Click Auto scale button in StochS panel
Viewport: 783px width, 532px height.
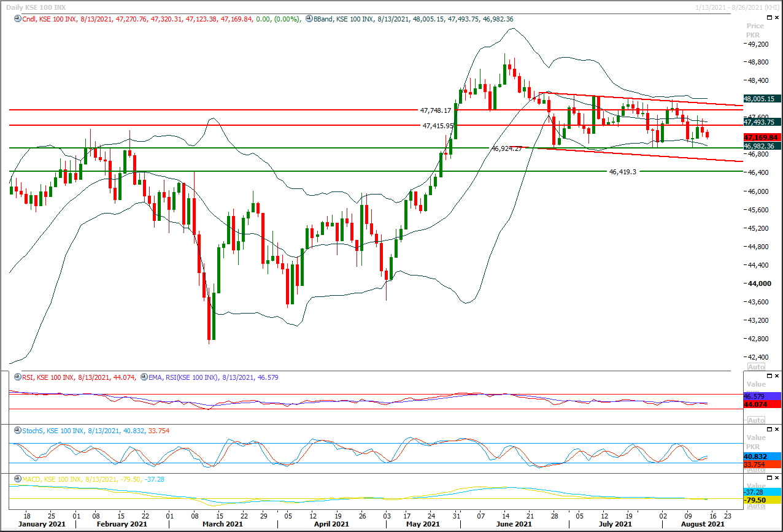click(757, 469)
